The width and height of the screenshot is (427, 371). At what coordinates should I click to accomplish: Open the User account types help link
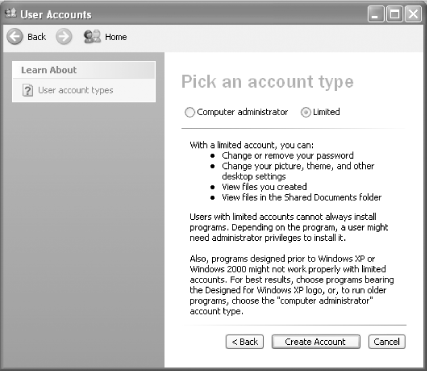click(76, 90)
